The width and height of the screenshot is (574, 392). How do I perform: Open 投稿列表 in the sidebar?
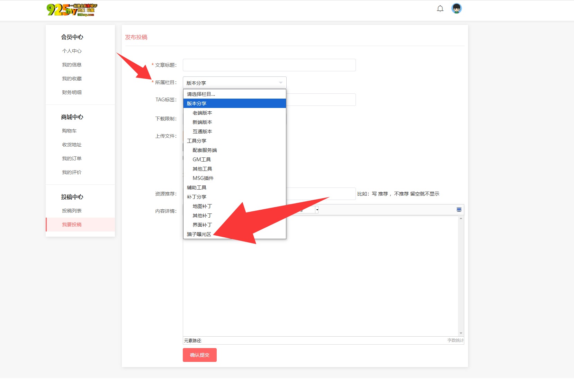click(72, 211)
